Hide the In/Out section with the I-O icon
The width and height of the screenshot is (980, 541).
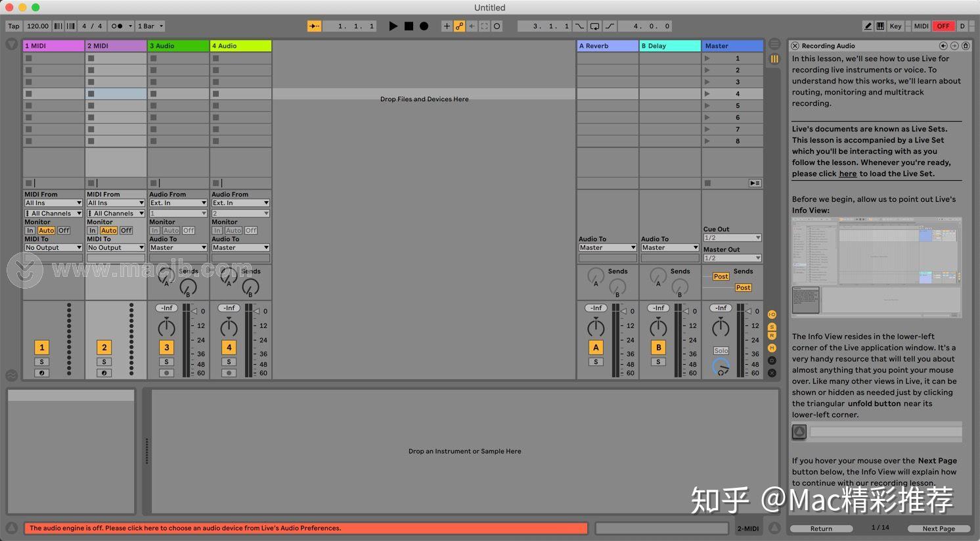772,314
